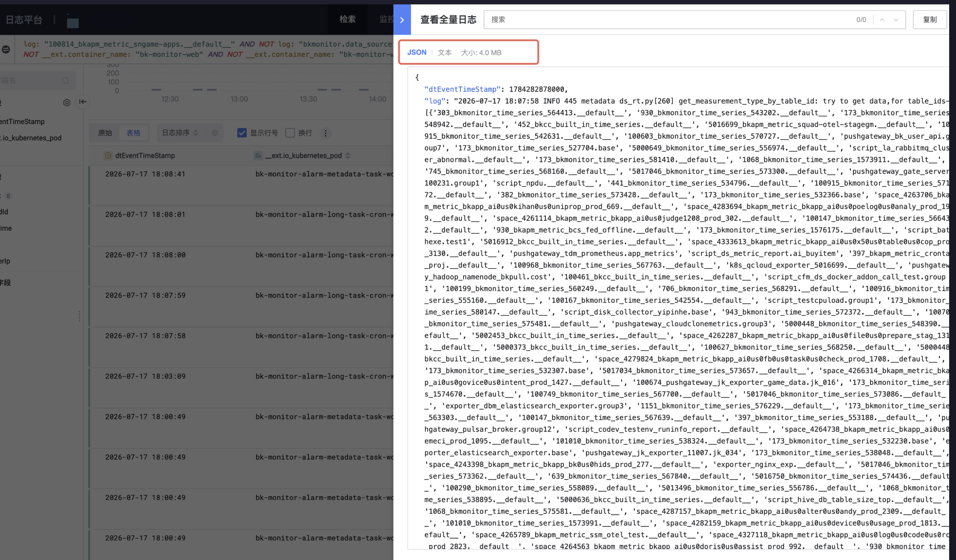The width and height of the screenshot is (956, 560).
Task: Click the 复制 copy button
Action: pos(930,20)
